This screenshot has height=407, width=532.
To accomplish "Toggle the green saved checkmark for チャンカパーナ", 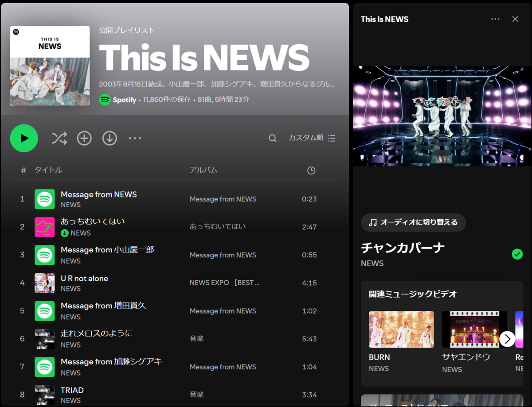I will point(517,254).
